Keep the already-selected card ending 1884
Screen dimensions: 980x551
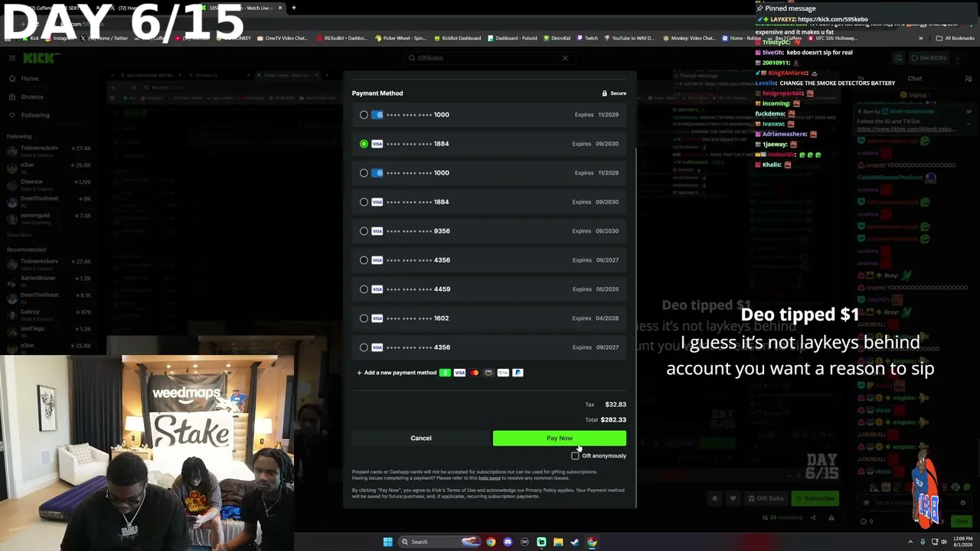[x=489, y=144]
